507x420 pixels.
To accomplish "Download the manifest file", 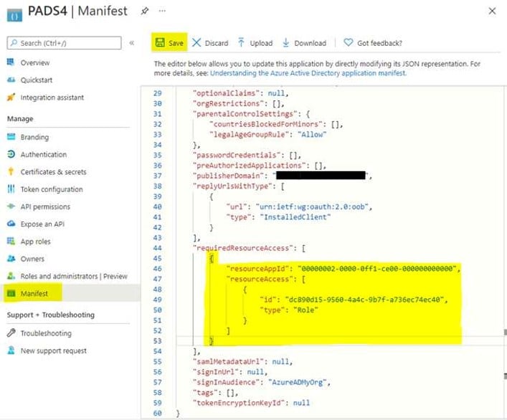I will point(304,43).
